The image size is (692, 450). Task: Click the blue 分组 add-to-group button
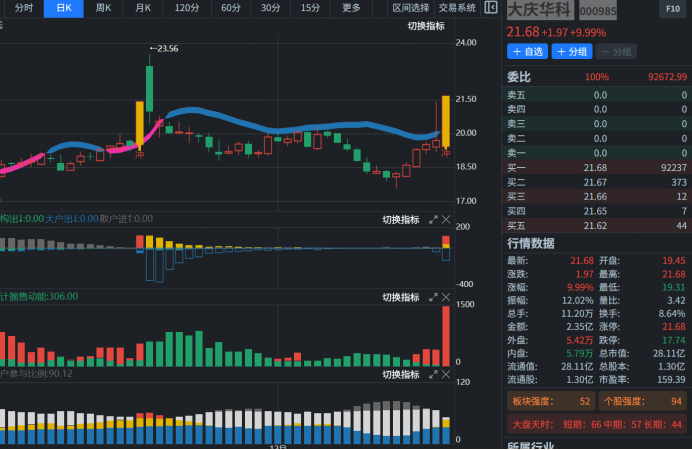pos(571,51)
